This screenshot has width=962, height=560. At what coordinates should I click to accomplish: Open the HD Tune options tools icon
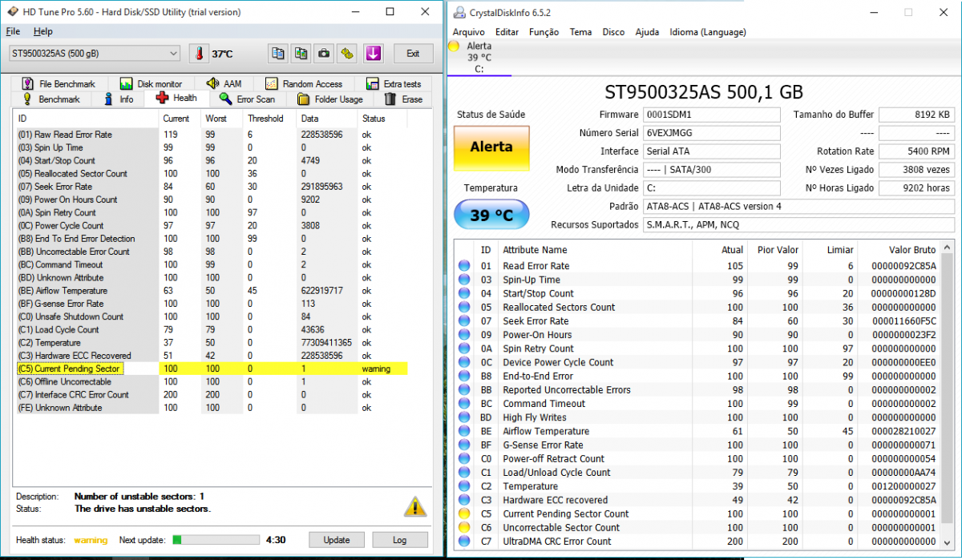tap(346, 54)
